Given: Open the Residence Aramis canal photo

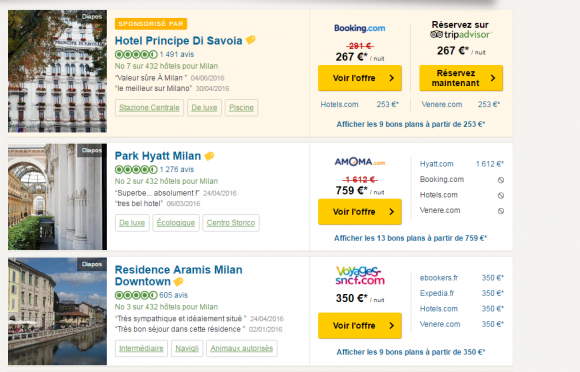Looking at the screenshot, I should click(x=57, y=311).
